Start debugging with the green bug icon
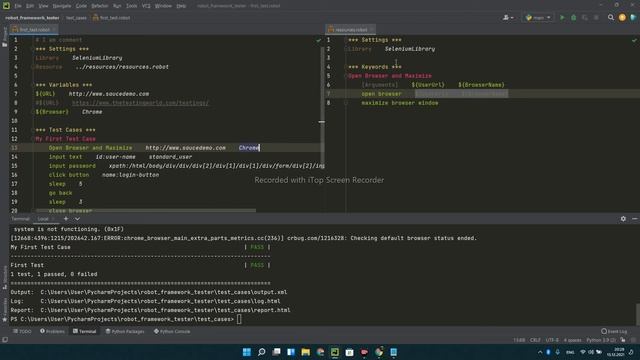Image resolution: width=640 pixels, height=360 pixels. pos(573,18)
